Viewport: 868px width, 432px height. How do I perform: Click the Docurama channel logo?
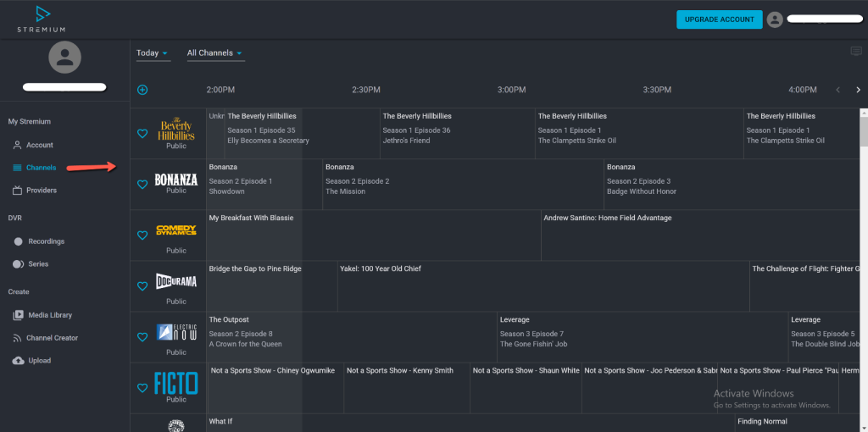[x=176, y=281]
